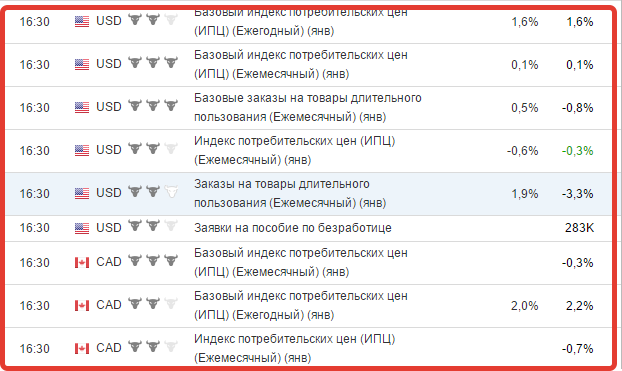Open CAD 'Индекс потребительских цен (ИПЦ)' monthly event

[x=295, y=348]
